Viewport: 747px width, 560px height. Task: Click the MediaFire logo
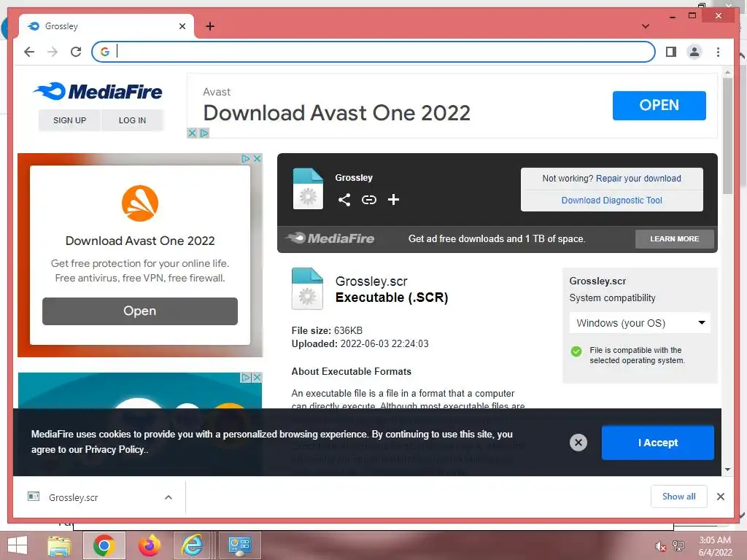point(98,91)
